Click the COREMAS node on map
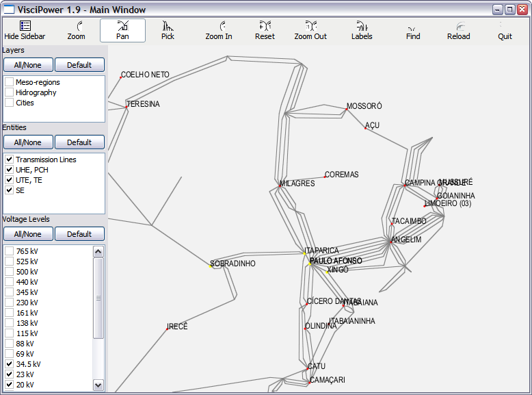Screen dimensions: 532x395 (x=324, y=177)
